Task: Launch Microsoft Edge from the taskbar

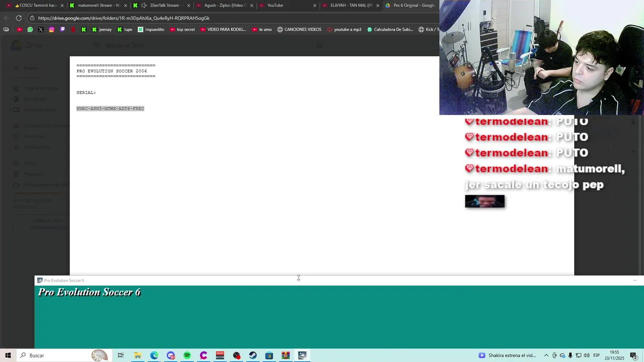Action: [154, 355]
